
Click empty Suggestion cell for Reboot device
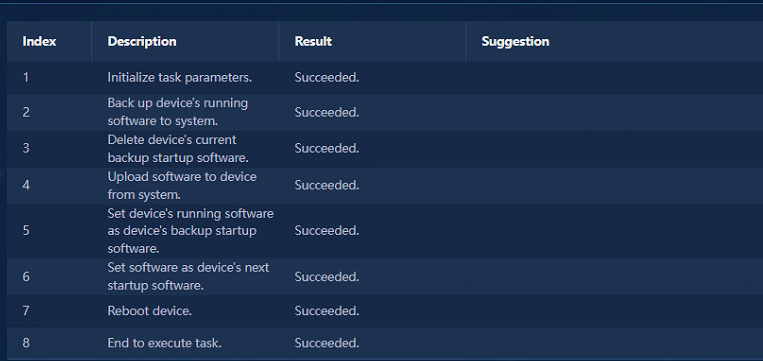[614, 311]
